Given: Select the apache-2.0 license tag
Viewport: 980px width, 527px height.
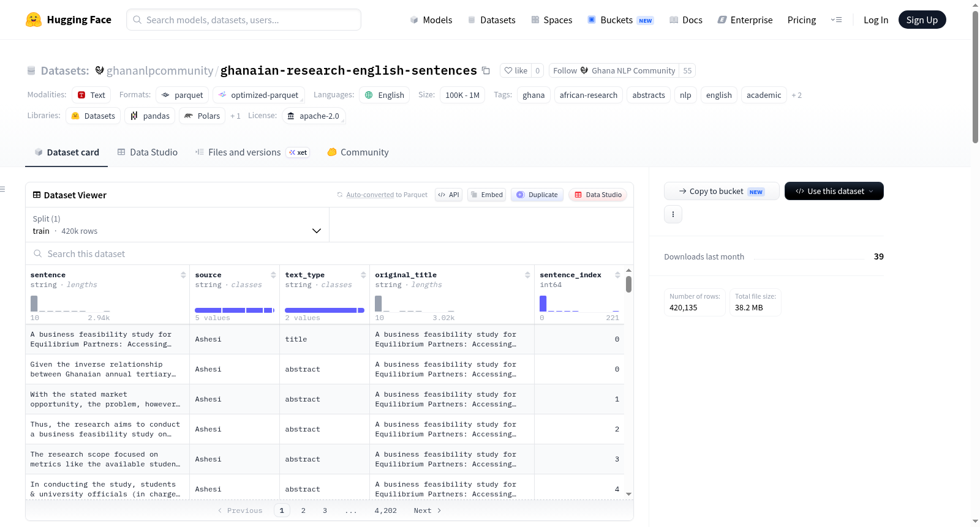Looking at the screenshot, I should (x=314, y=116).
